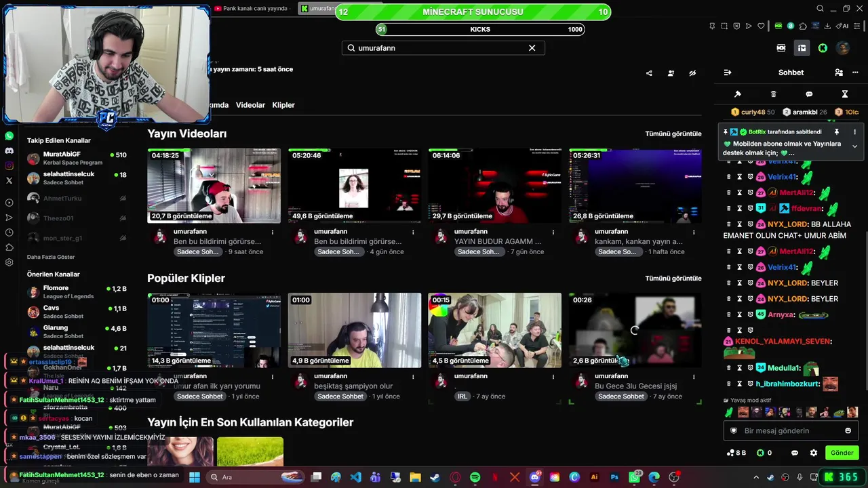The height and width of the screenshot is (488, 868).
Task: Open the Videolar tab
Action: [x=250, y=105]
